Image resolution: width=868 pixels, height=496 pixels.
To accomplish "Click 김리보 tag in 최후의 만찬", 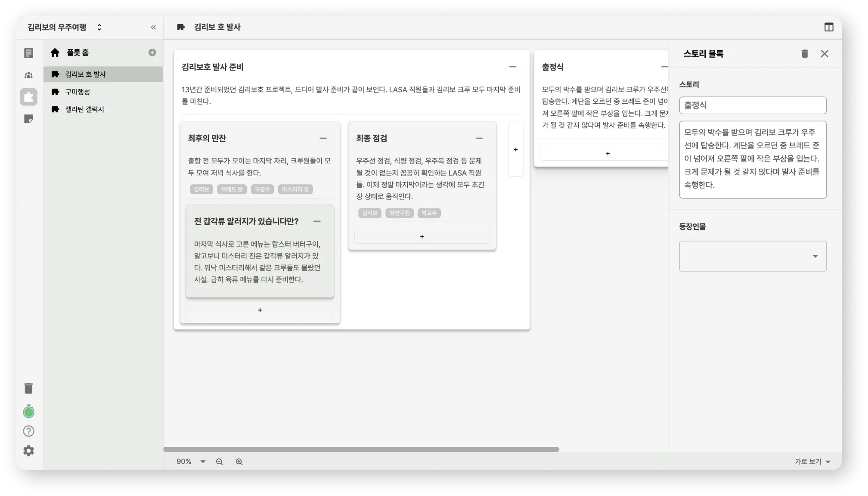I will pos(201,189).
